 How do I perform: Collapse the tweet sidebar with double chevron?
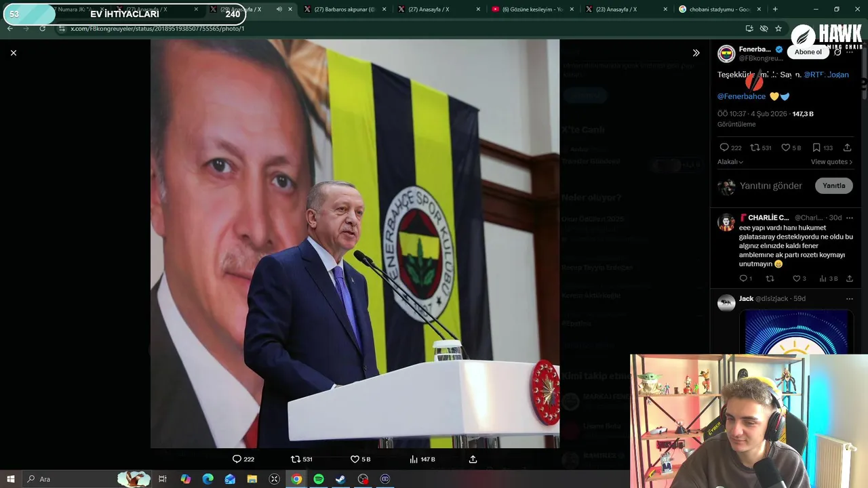point(696,53)
